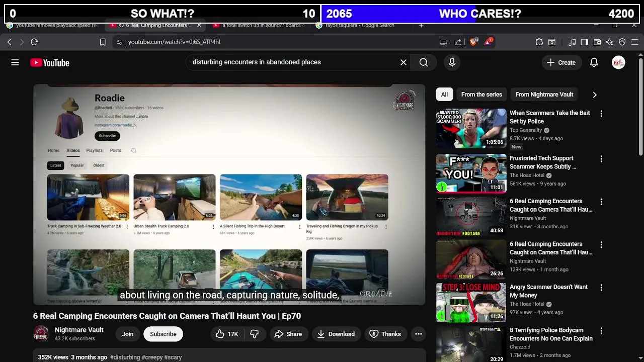The width and height of the screenshot is (644, 362).
Task: Start voice search with the microphone
Action: 452,62
